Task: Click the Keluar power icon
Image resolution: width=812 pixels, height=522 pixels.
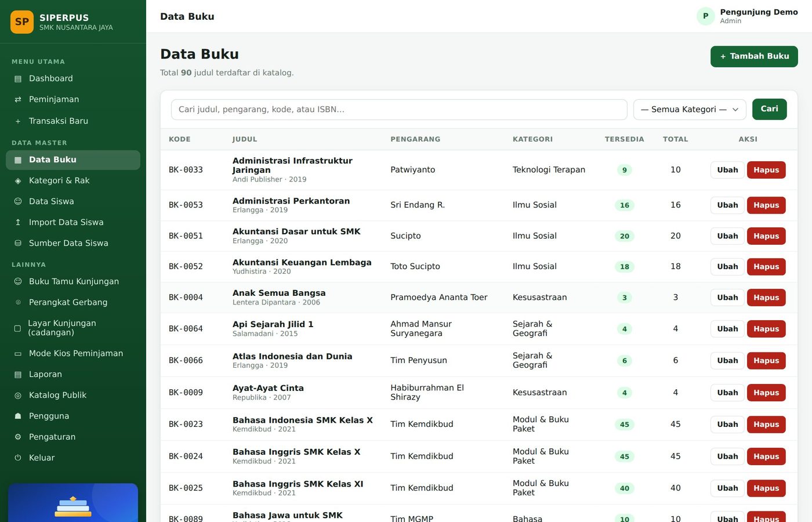Action: [x=18, y=458]
